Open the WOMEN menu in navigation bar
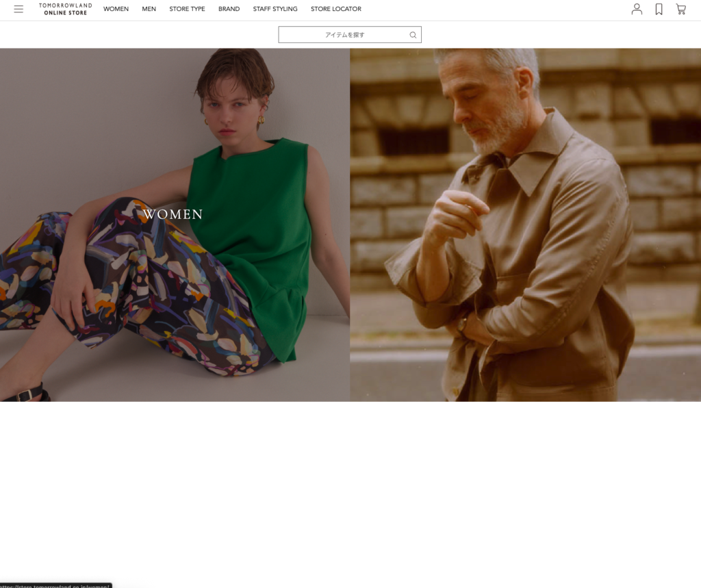Screen dimensions: 701x588 (x=116, y=9)
